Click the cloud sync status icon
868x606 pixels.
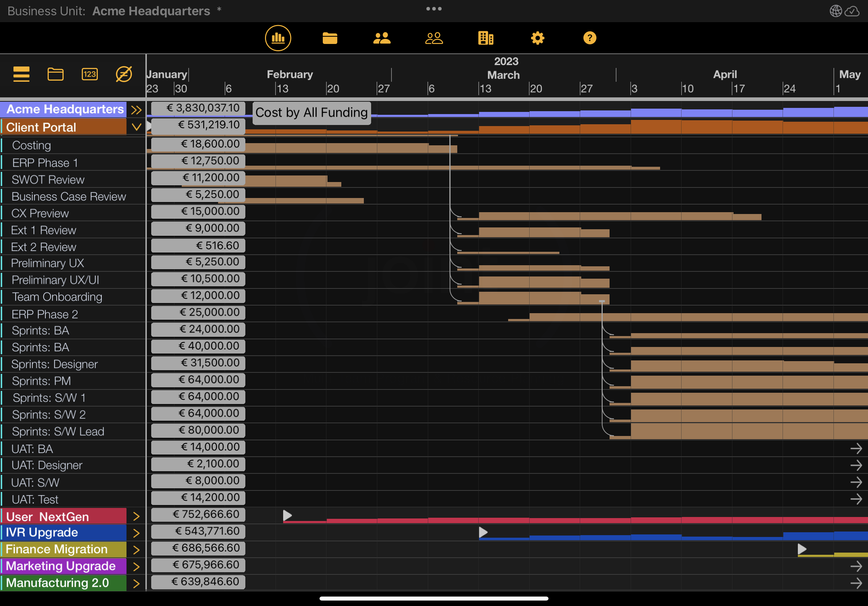[x=852, y=11]
